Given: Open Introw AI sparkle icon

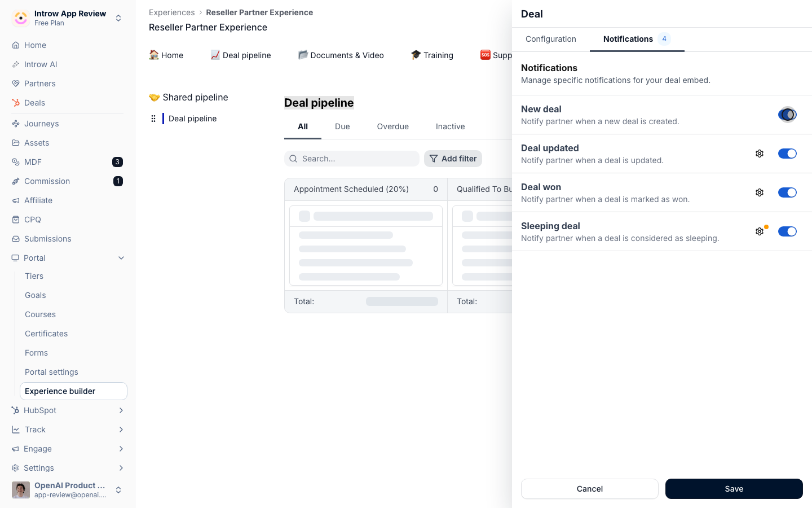Looking at the screenshot, I should (x=16, y=64).
